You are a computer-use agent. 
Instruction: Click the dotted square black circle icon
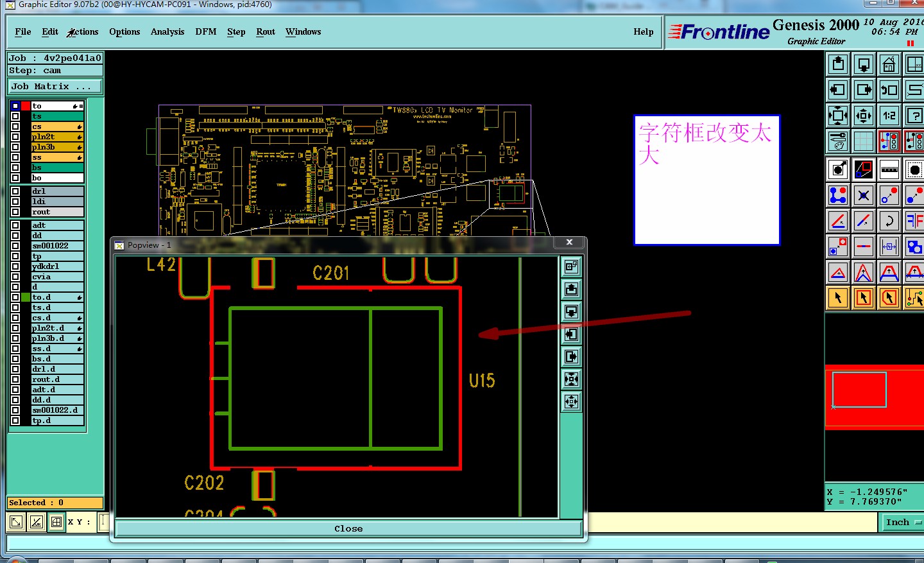click(x=914, y=169)
